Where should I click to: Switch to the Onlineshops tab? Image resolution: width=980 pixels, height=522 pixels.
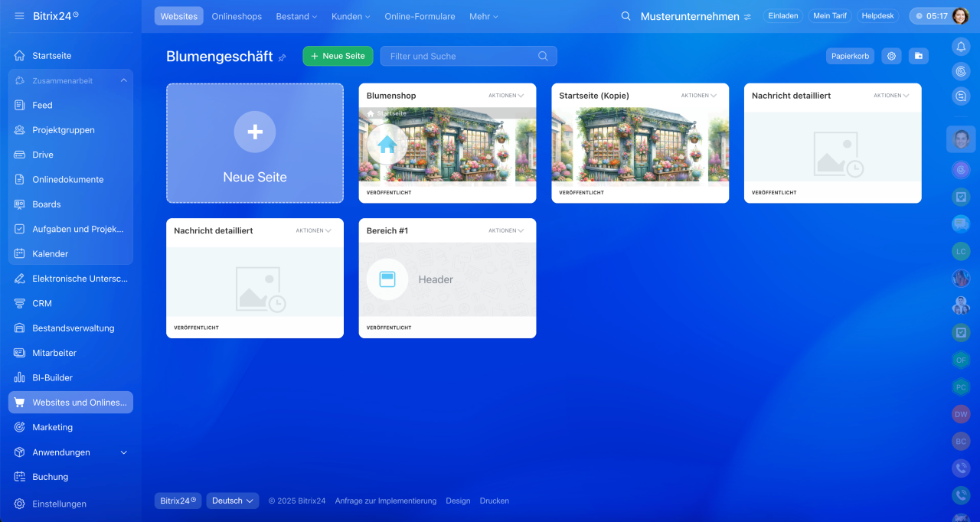point(237,16)
